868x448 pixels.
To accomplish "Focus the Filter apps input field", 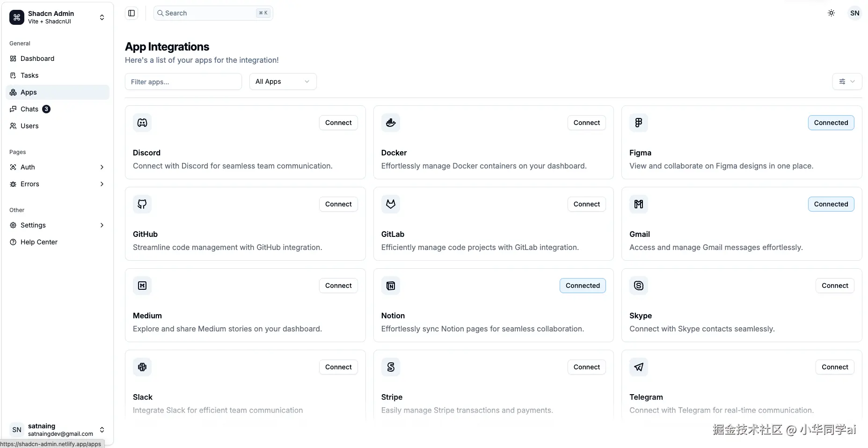I will (183, 81).
